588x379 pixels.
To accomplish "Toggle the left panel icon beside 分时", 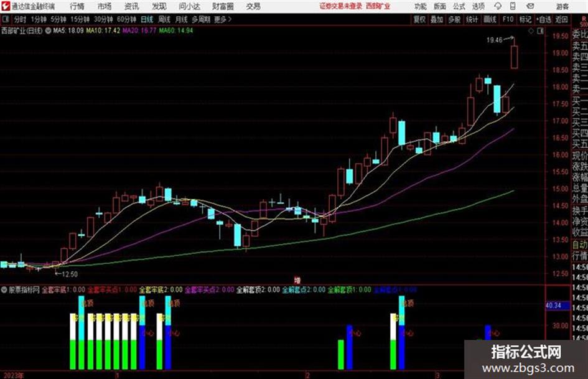I will point(5,19).
